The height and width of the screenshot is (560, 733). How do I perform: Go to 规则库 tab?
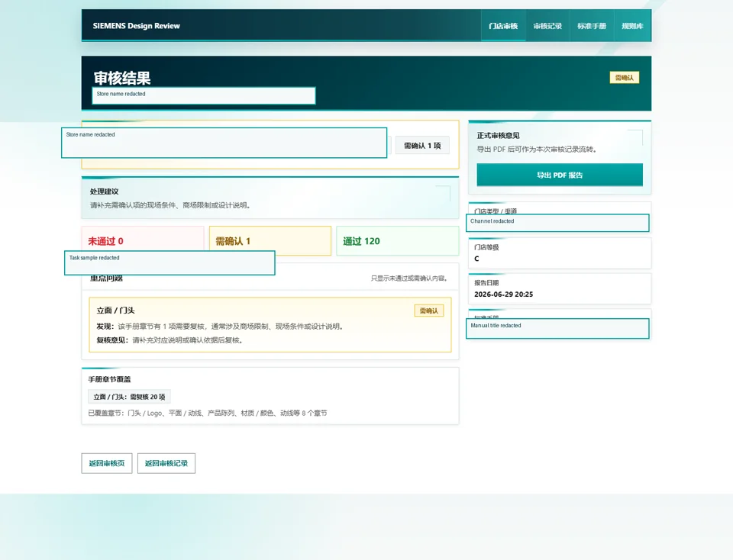tap(632, 26)
